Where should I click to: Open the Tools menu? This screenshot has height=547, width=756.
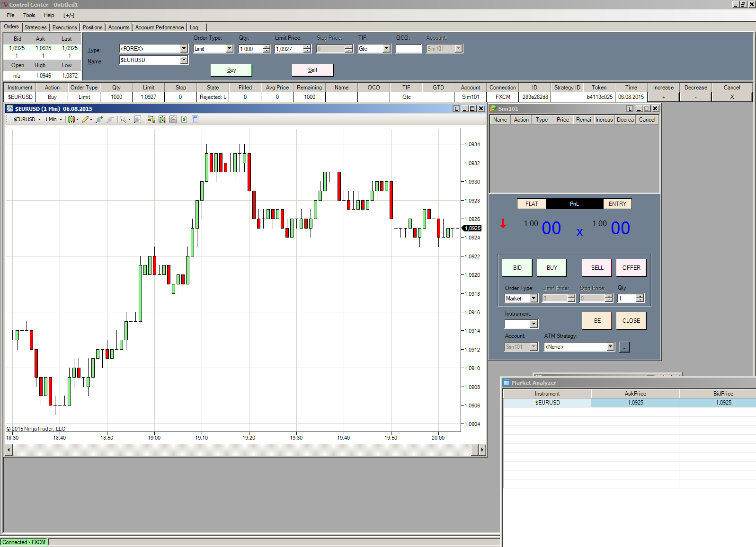click(x=29, y=15)
